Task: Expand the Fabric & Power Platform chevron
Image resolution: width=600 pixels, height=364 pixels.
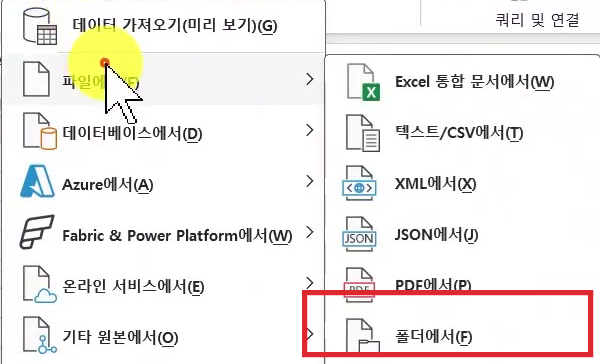Action: [310, 232]
